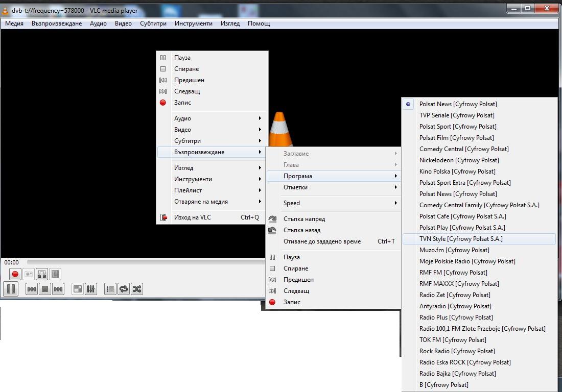Choose the TOK FM program

pos(479,340)
